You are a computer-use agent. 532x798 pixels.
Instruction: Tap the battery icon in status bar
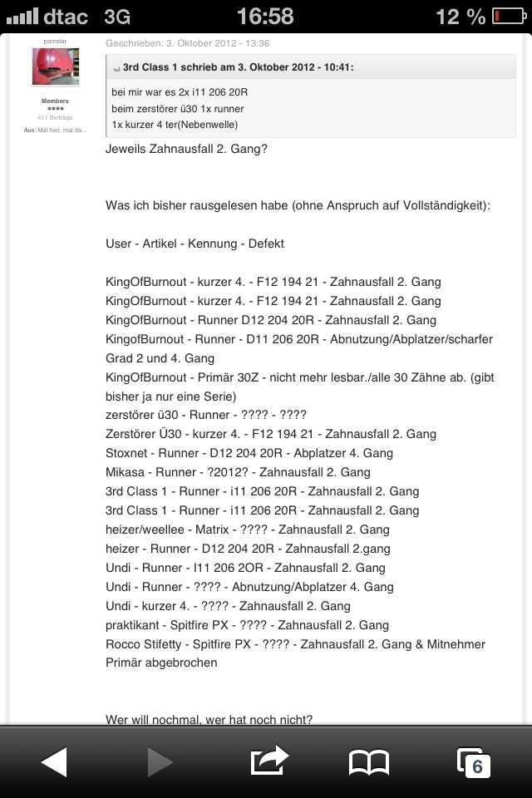pyautogui.click(x=509, y=16)
